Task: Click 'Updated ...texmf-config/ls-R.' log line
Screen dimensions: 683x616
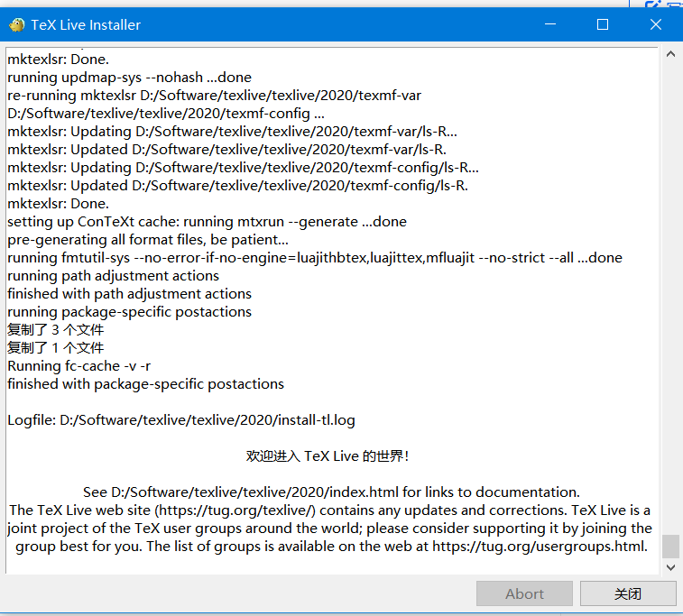Action: (237, 186)
